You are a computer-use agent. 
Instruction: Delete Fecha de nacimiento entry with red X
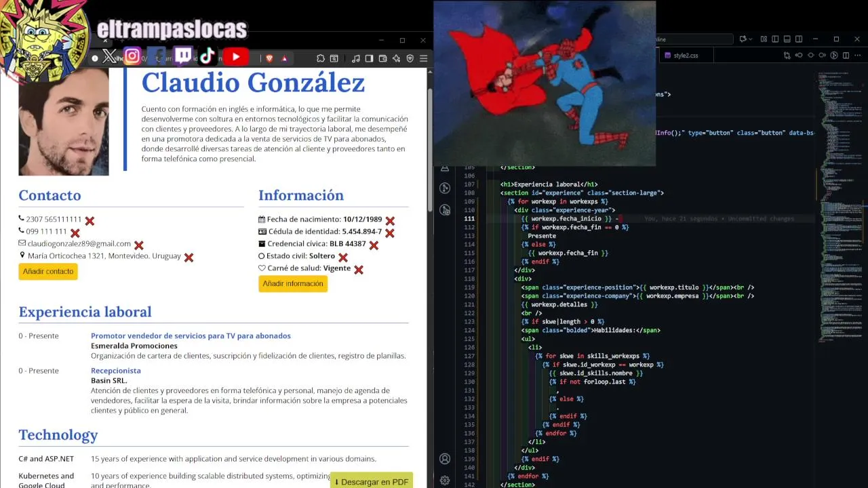click(390, 221)
